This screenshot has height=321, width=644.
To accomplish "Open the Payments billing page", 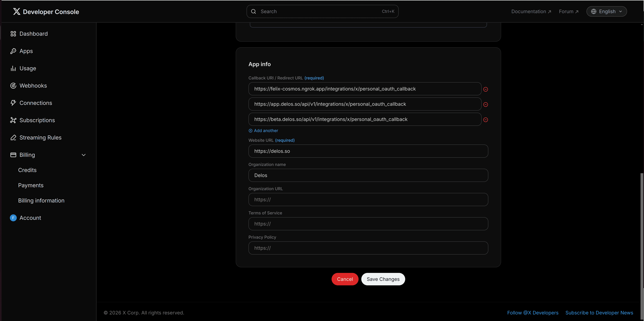I will pyautogui.click(x=31, y=185).
